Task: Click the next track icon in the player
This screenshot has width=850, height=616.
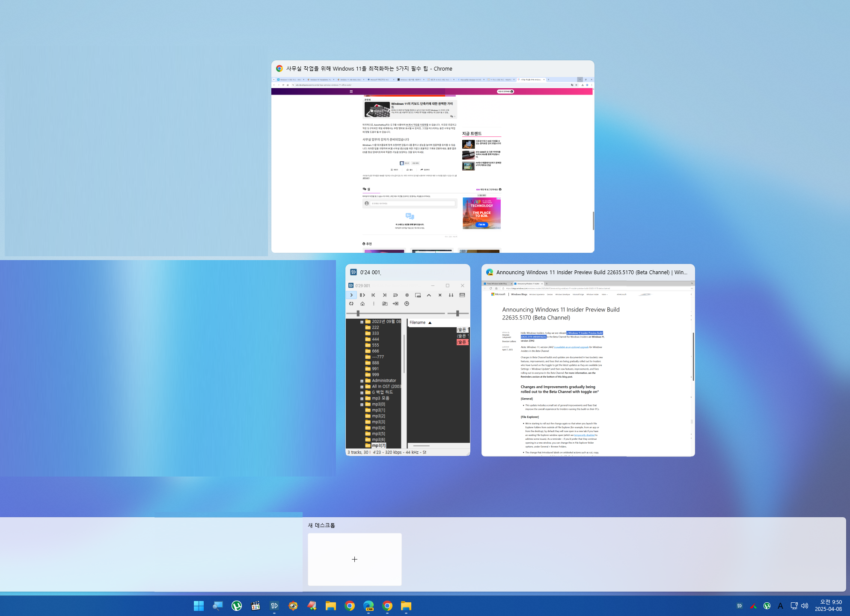Action: point(384,295)
